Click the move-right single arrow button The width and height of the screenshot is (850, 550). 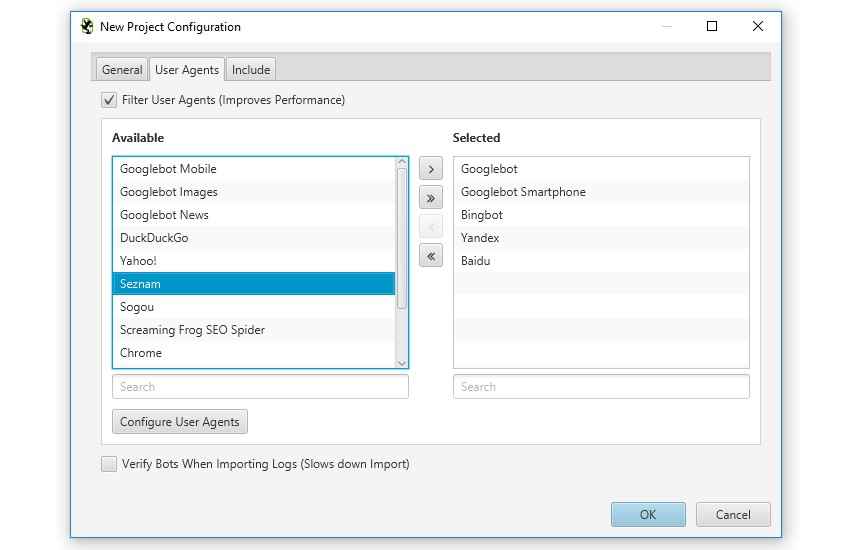click(430, 169)
